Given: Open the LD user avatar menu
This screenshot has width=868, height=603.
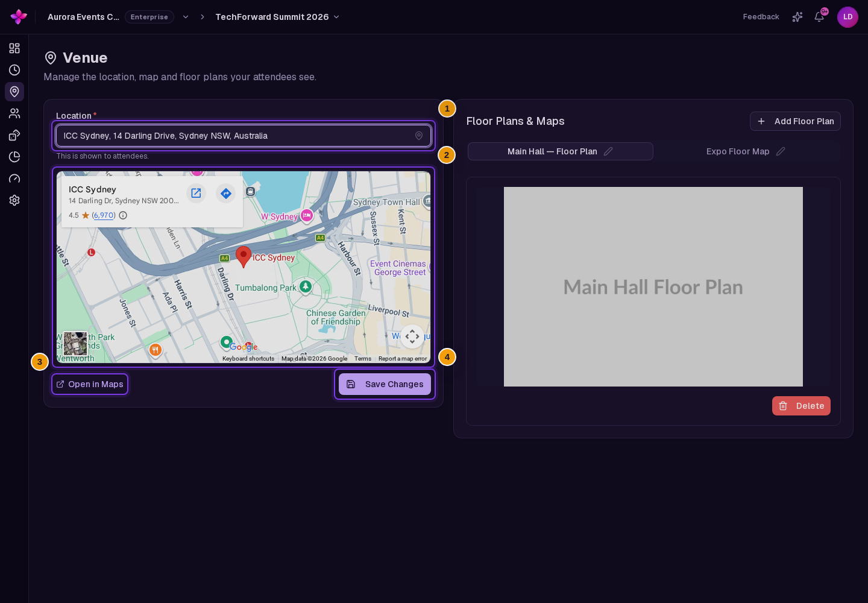Looking at the screenshot, I should click(x=848, y=17).
